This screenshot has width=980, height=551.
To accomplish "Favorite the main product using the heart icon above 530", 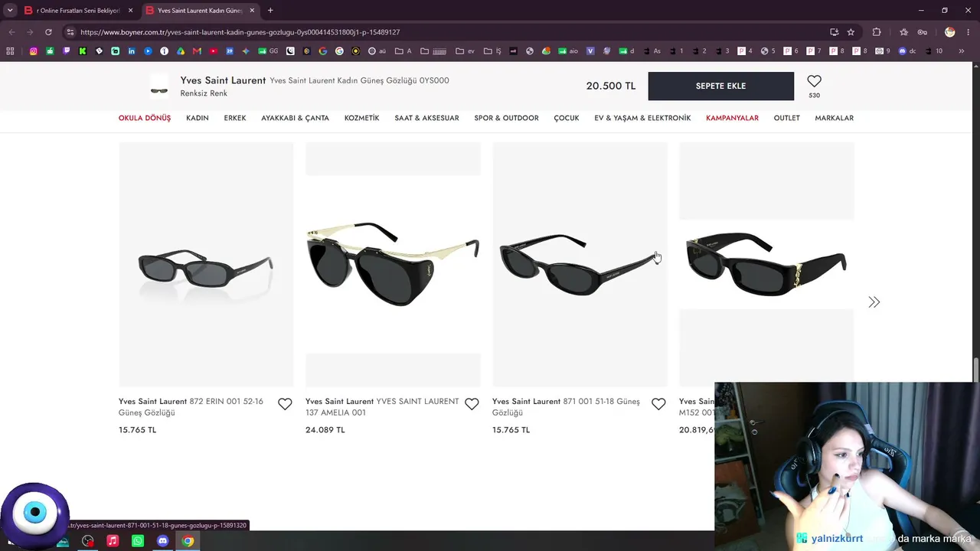I will point(814,81).
